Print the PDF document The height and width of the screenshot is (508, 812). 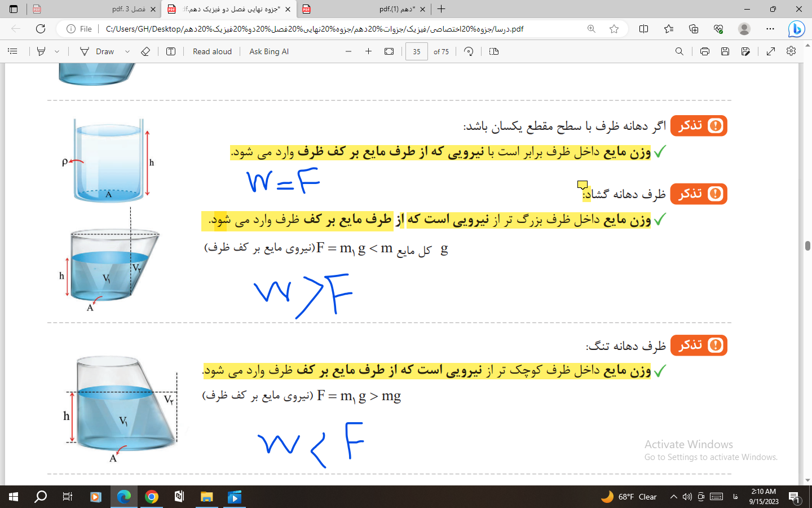point(705,51)
